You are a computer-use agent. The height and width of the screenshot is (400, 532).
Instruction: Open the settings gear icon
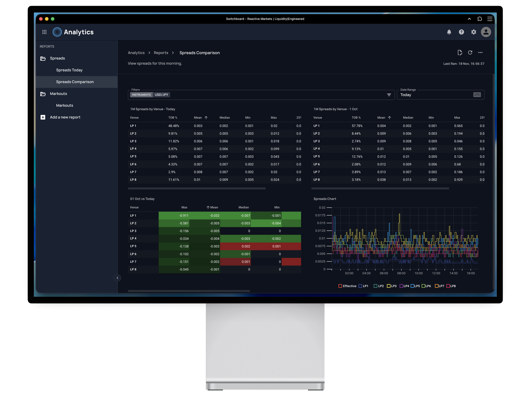pos(473,32)
